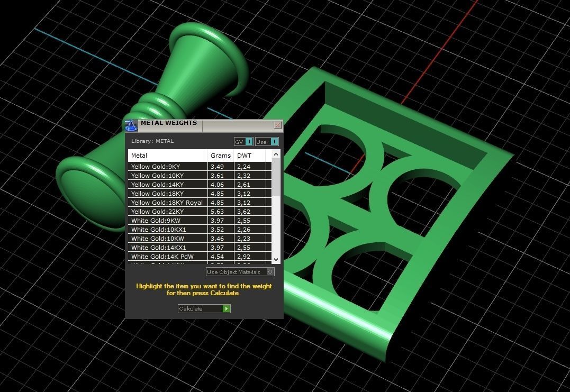The image size is (570, 392).
Task: Click the METAL WEIGHTS title bar text
Action: coord(169,123)
